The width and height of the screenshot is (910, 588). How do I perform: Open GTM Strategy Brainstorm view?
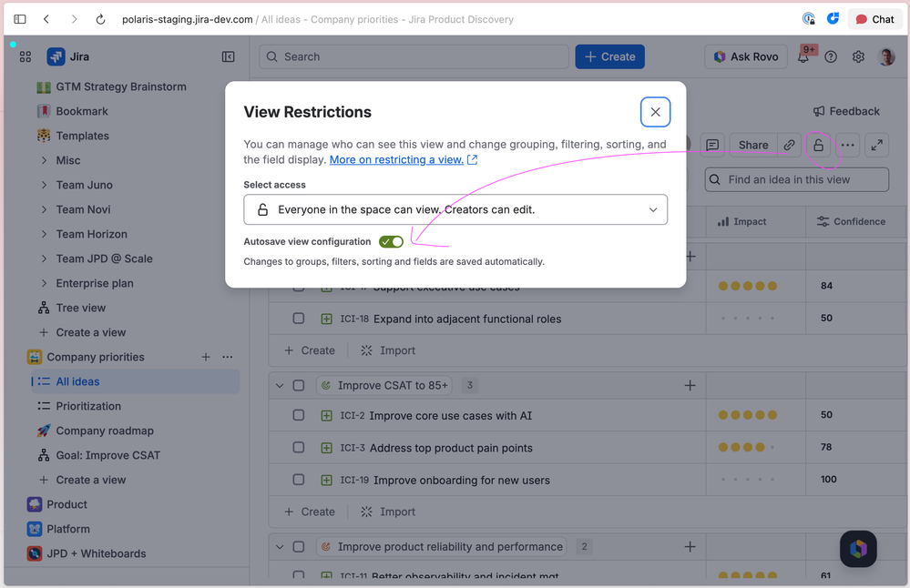point(121,87)
